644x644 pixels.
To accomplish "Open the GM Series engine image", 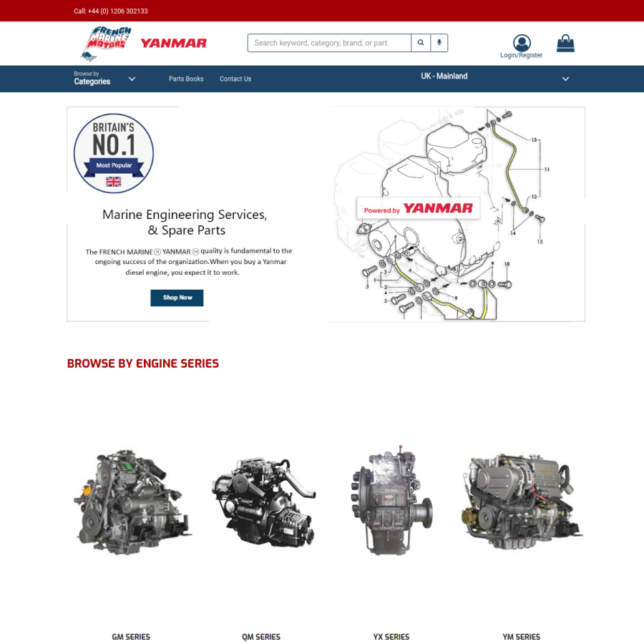I will point(132,503).
